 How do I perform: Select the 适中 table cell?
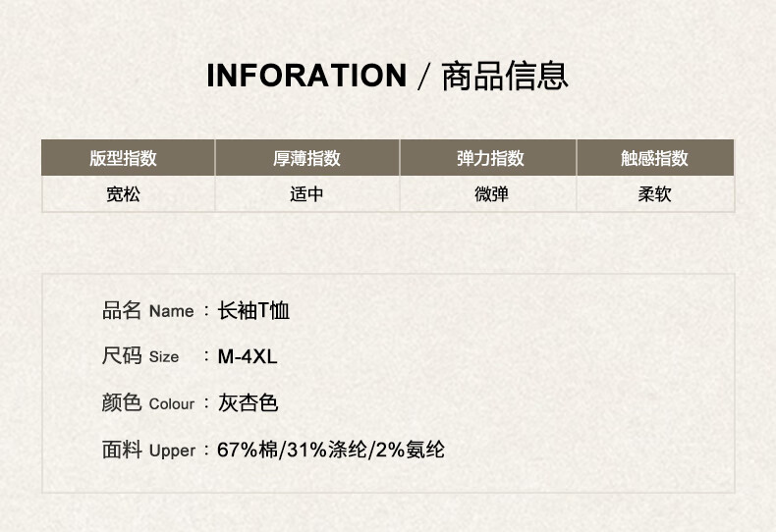pos(306,194)
